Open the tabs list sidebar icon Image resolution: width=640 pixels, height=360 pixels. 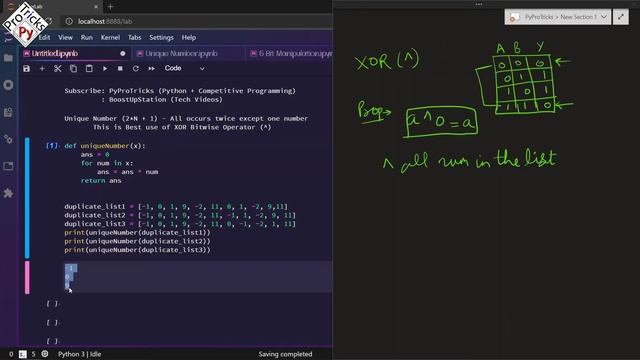click(x=8, y=166)
